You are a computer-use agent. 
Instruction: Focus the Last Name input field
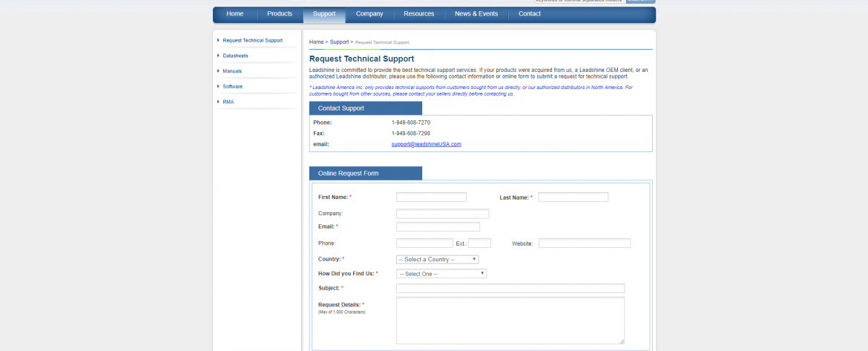(573, 197)
